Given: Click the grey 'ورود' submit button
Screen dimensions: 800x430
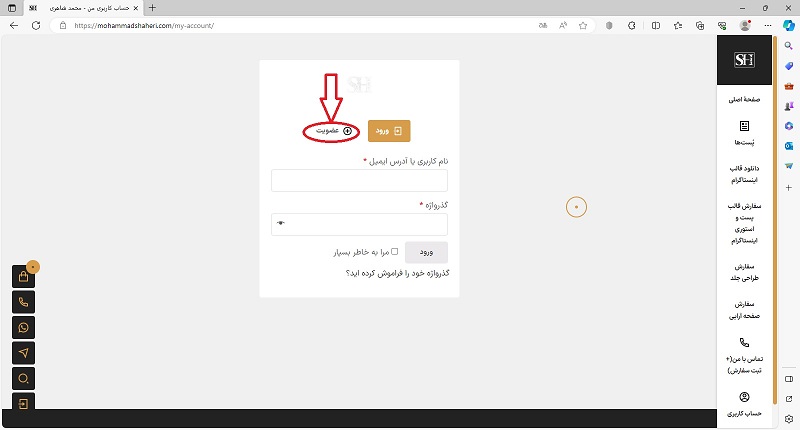Looking at the screenshot, I should click(x=426, y=252).
